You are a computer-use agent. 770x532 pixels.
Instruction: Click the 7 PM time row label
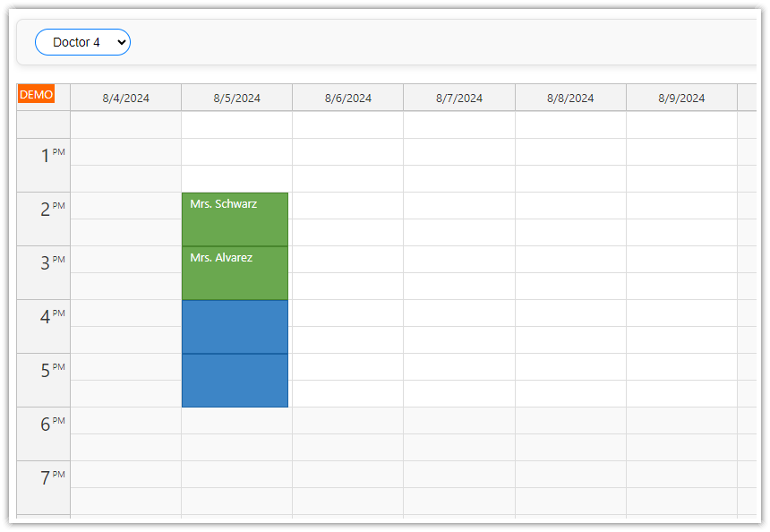[x=43, y=475]
